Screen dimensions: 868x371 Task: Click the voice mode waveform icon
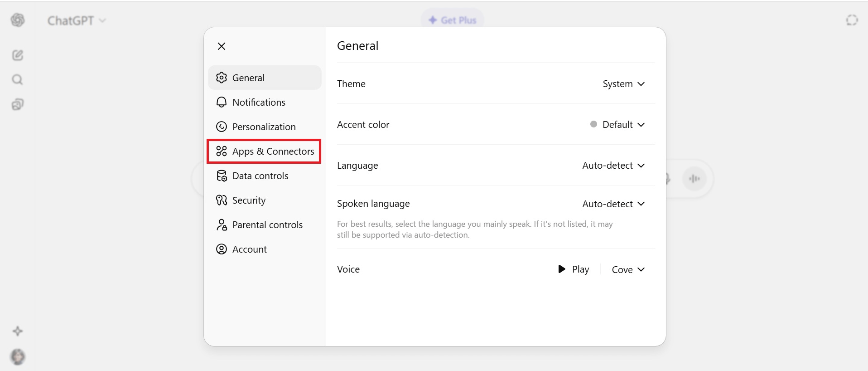coord(694,179)
